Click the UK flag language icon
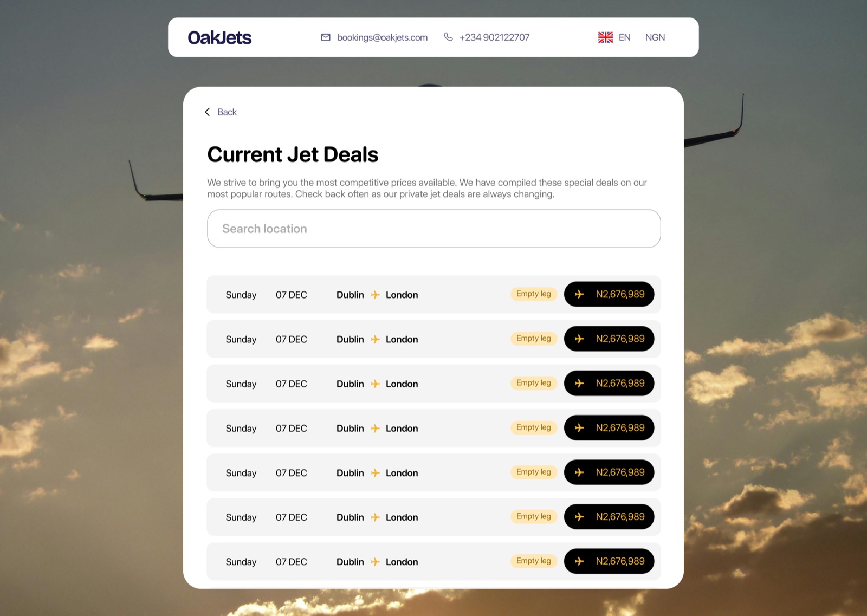This screenshot has width=867, height=616. 605,37
